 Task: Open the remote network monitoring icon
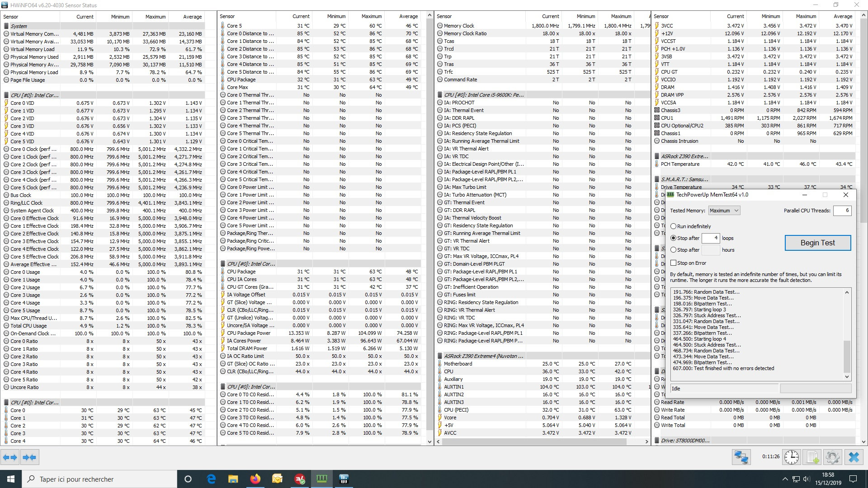pos(741,457)
